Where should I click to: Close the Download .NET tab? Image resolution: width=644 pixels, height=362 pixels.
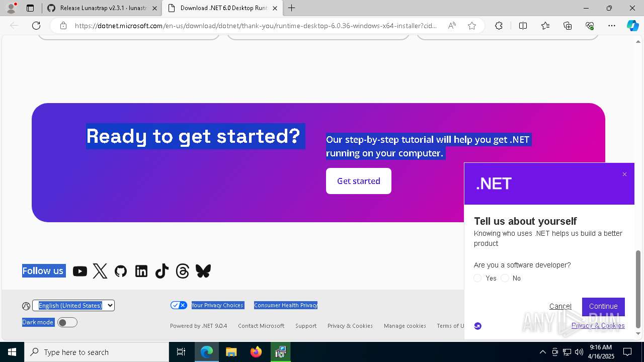(x=275, y=8)
